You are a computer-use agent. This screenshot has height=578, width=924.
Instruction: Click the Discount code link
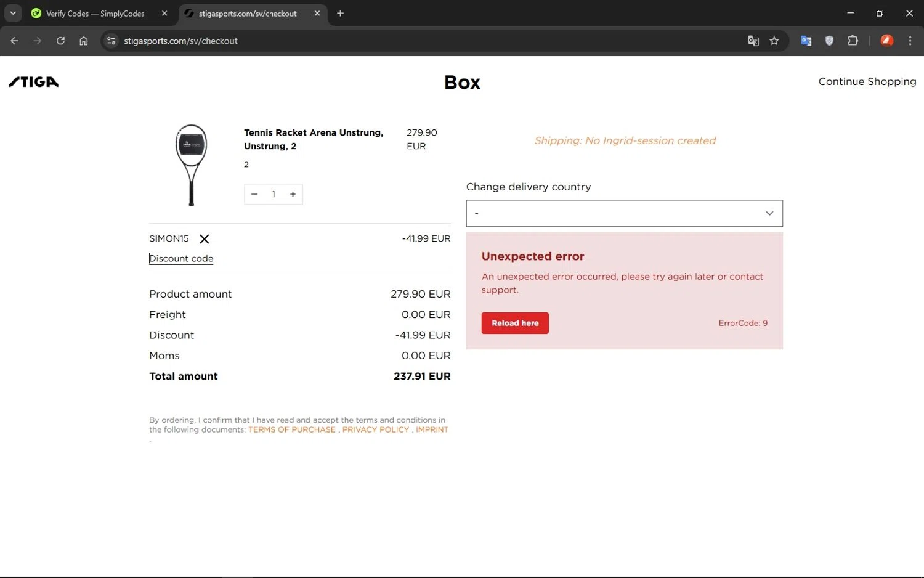[181, 259]
